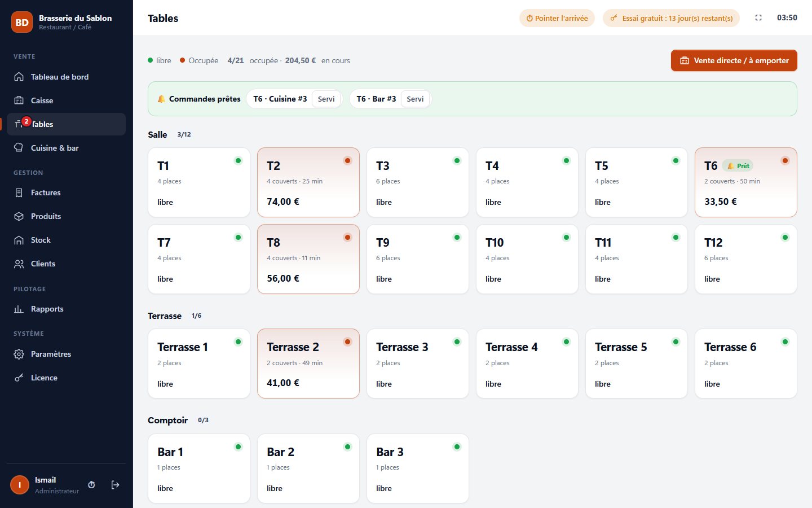Select the Terrasse 2 table card
This screenshot has width=812, height=508.
(x=308, y=364)
